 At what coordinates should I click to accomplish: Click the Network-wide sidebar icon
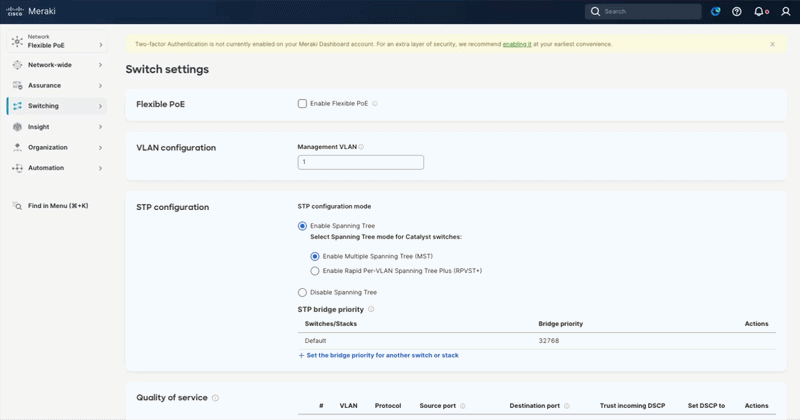coord(17,65)
